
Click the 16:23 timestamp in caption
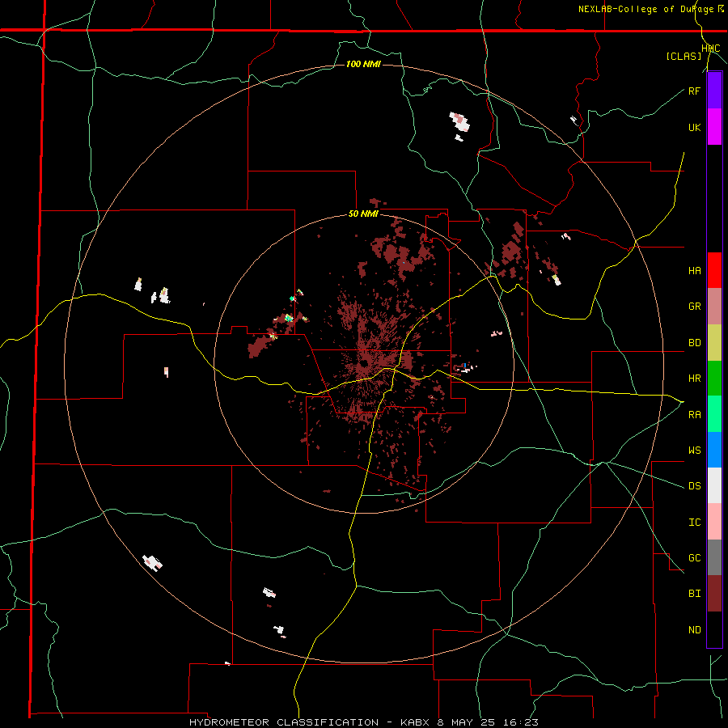tap(523, 722)
